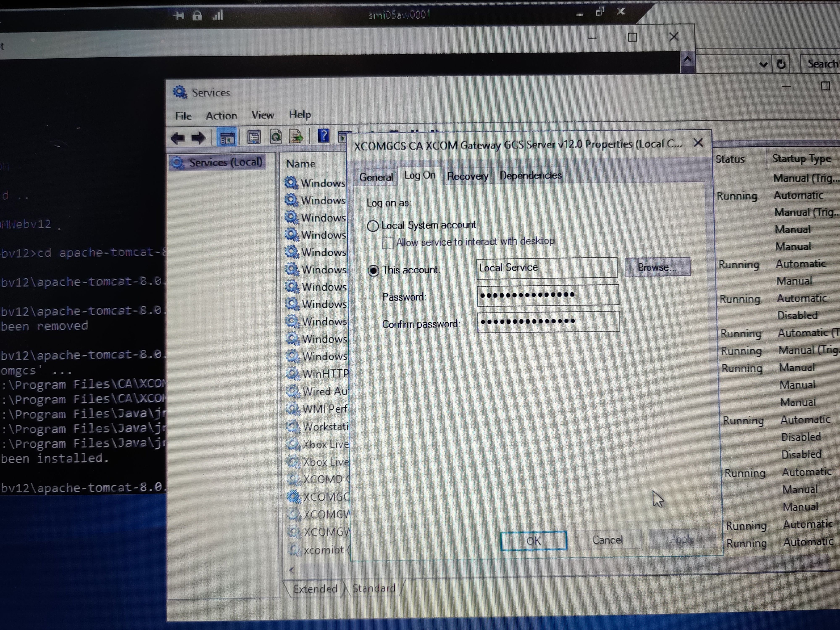
Task: Click the blue Help question mark icon
Action: 323,136
